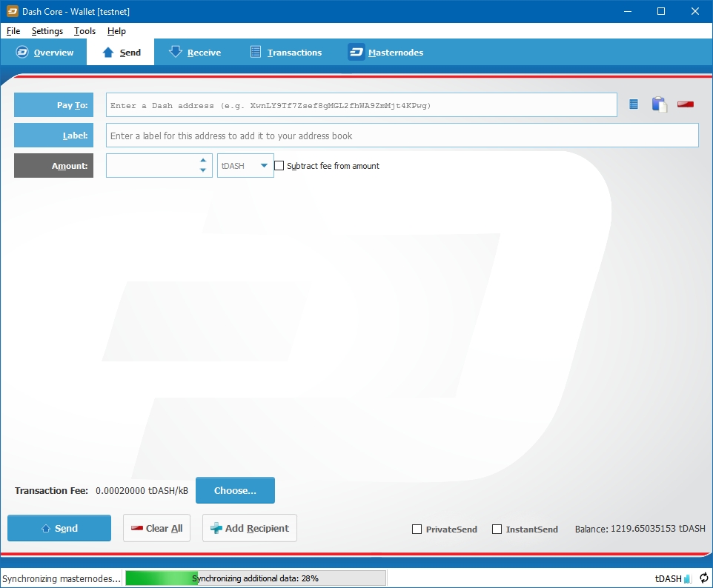This screenshot has width=713, height=588.
Task: Click the Dash Core logo in title bar
Action: click(13, 11)
